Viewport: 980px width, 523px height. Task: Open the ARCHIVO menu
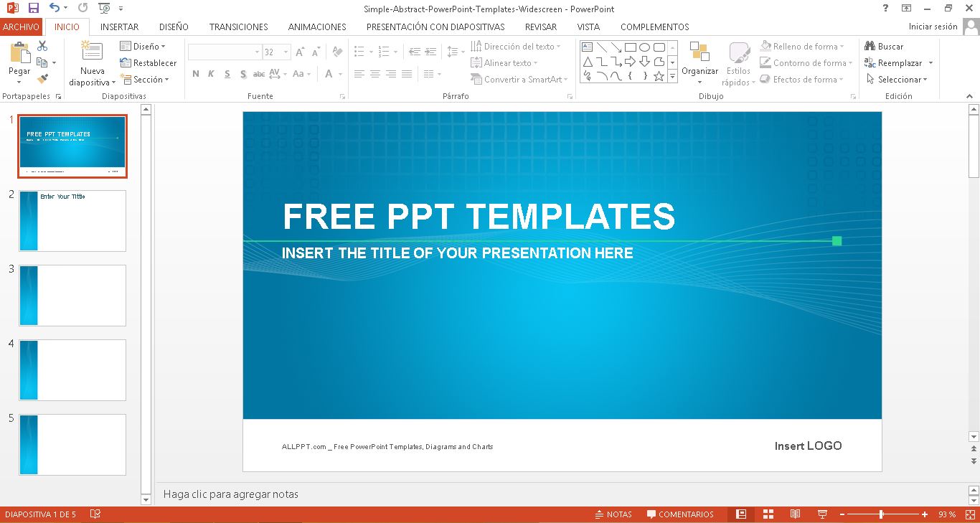point(21,27)
